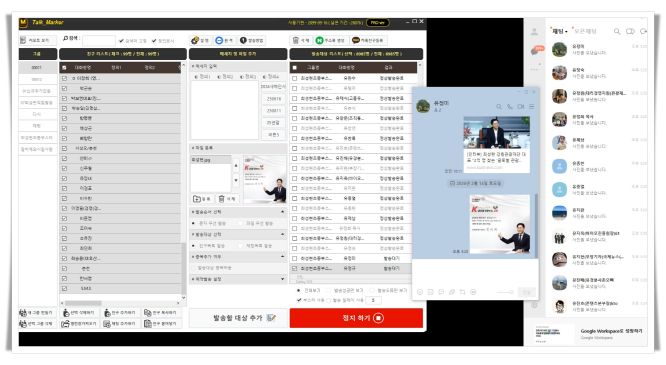Image resolution: width=666 pixels, height=365 pixels.
Task: Switch to the 오픈채팅 tab in KakaoTalk
Action: tap(585, 31)
